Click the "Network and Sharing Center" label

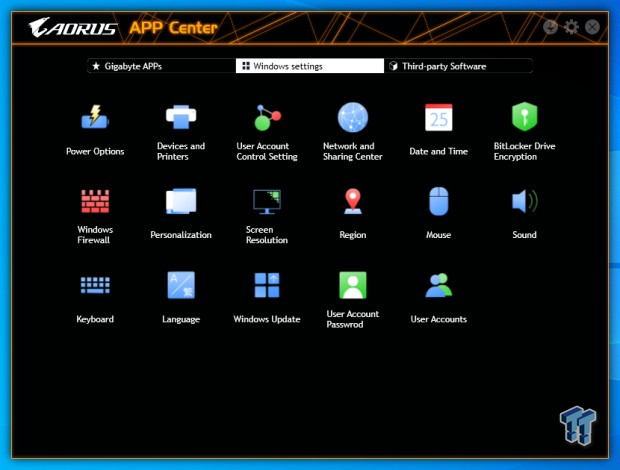(x=353, y=151)
